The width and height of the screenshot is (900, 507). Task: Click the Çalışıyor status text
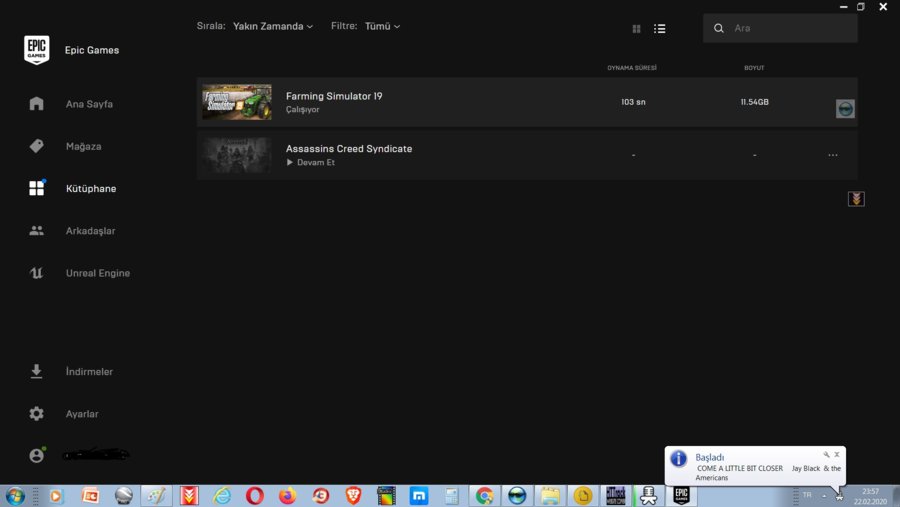pos(302,109)
